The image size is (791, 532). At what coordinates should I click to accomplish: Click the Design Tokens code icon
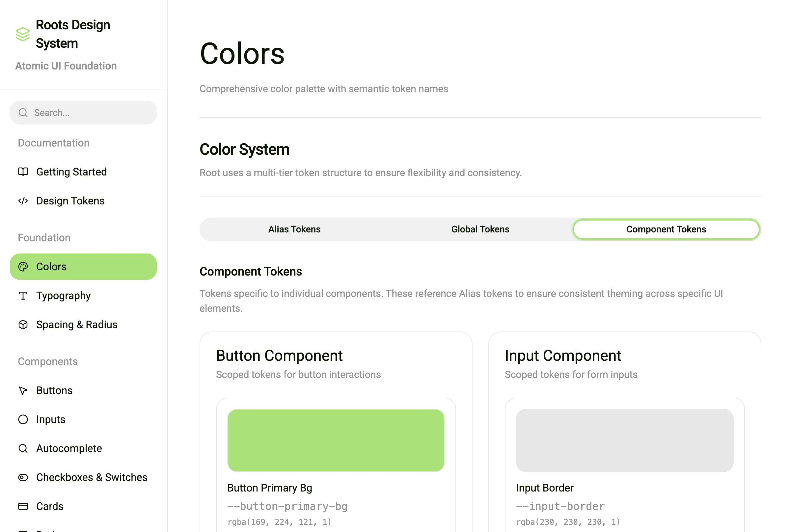coord(23,200)
